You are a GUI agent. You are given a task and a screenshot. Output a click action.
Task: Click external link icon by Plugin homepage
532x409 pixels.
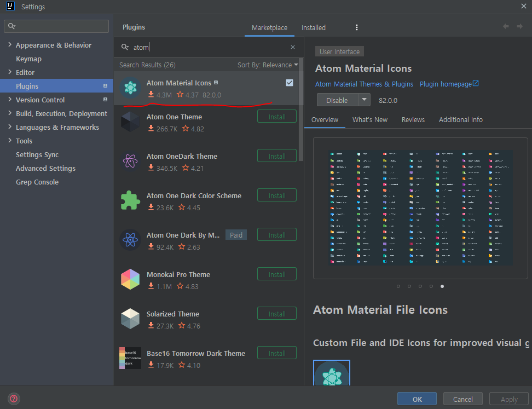coord(476,83)
